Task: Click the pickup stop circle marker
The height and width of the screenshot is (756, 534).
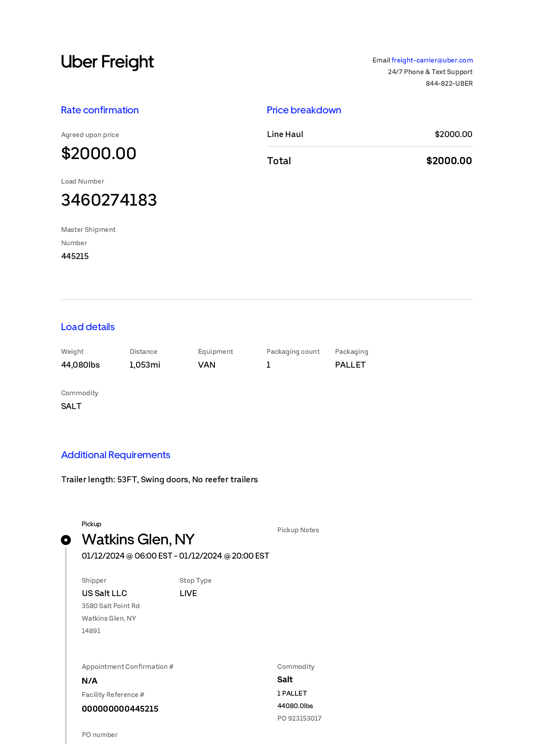Action: pos(66,540)
